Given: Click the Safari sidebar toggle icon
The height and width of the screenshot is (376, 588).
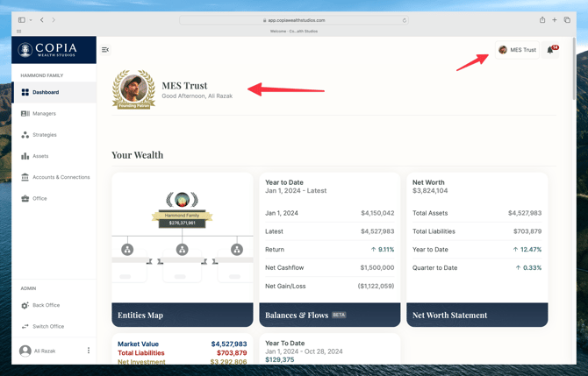Looking at the screenshot, I should [x=22, y=20].
